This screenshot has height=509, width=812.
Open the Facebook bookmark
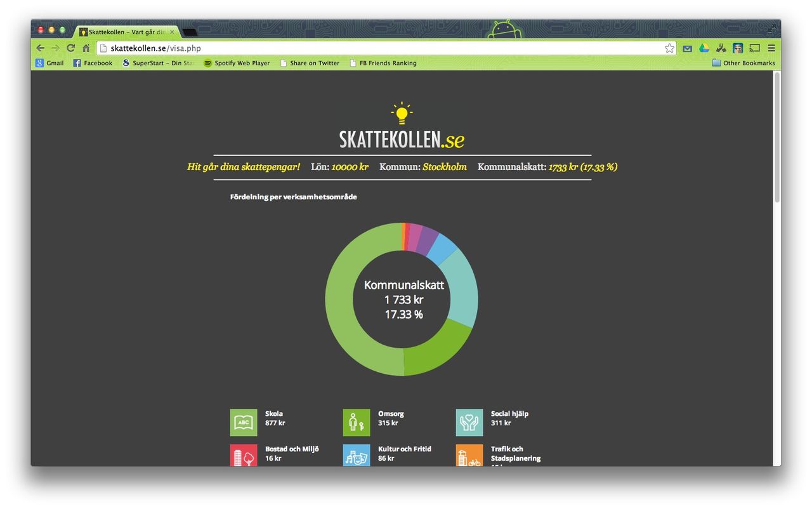tap(93, 63)
